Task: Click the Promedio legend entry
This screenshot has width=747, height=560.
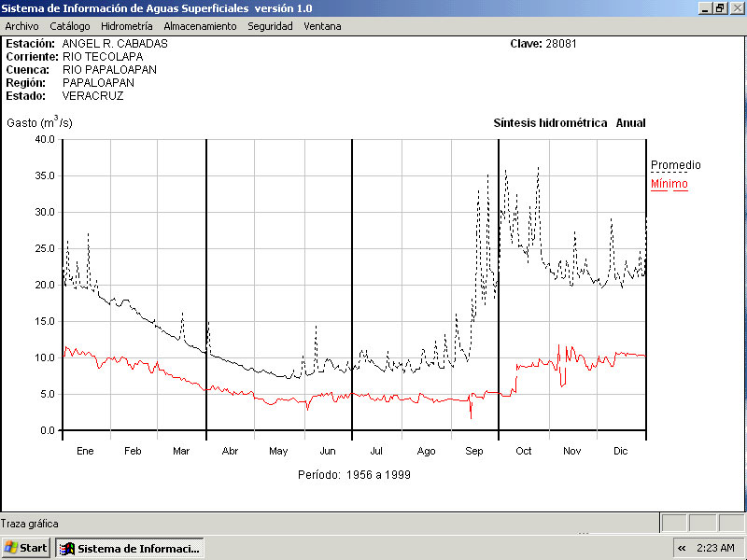Action: tap(675, 165)
